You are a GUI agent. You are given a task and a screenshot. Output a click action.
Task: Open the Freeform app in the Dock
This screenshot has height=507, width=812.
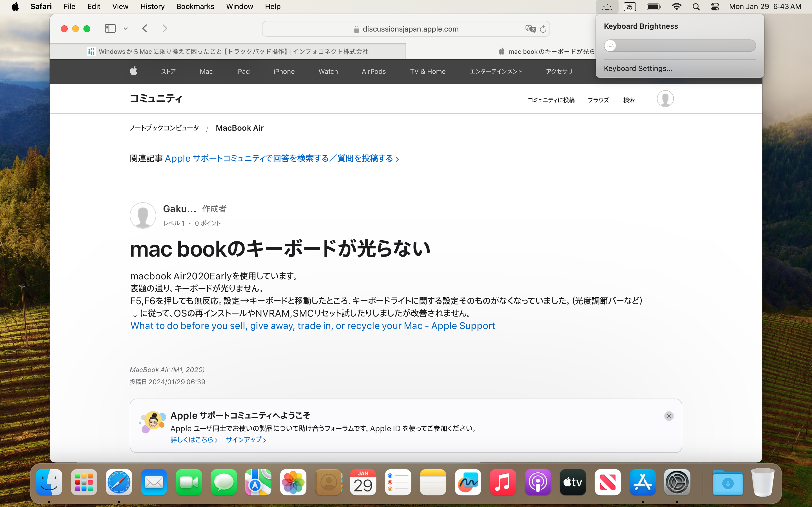click(x=468, y=482)
